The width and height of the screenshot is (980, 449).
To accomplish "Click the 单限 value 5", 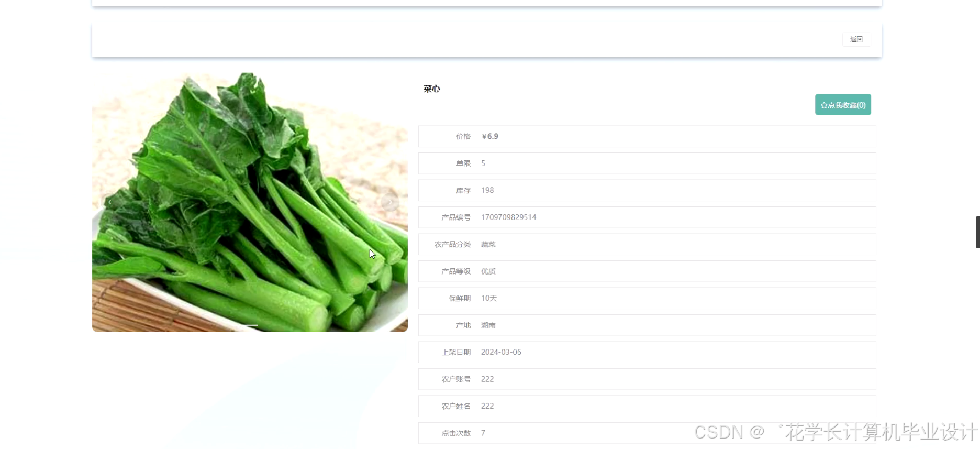I will tap(483, 163).
